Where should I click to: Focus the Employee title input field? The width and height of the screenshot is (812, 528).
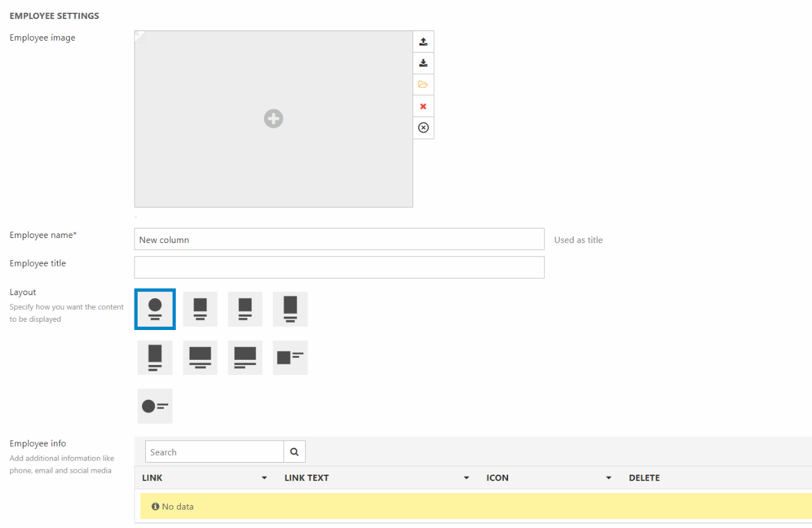[339, 267]
